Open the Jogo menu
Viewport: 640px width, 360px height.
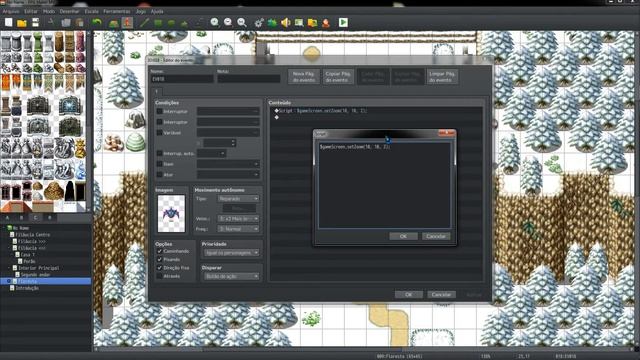141,11
